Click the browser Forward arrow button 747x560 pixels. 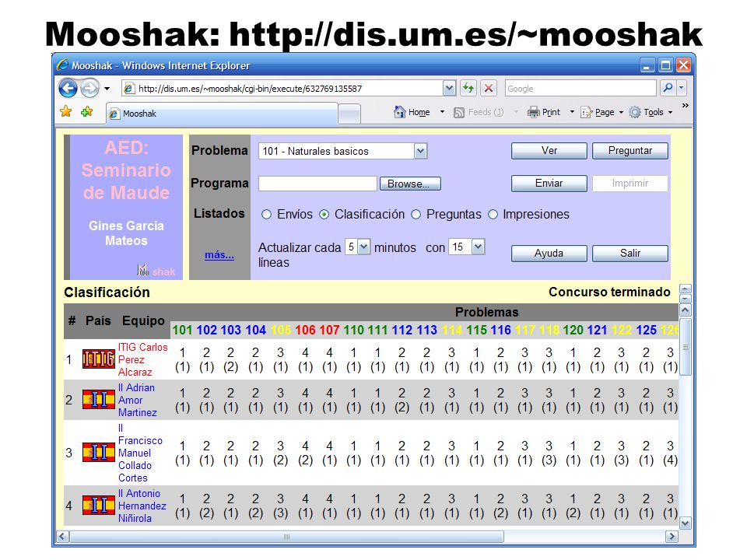89,88
